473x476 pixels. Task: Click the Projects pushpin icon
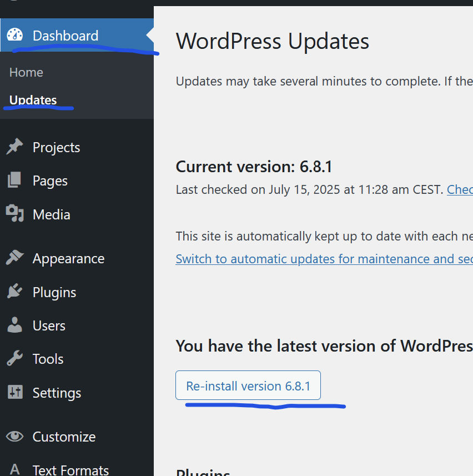(x=15, y=147)
